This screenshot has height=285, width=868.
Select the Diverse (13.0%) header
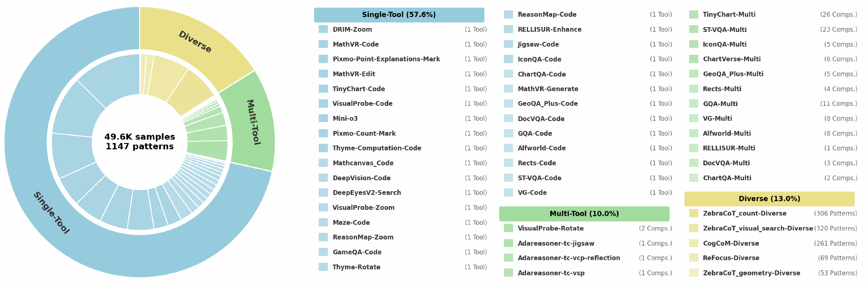coord(769,199)
